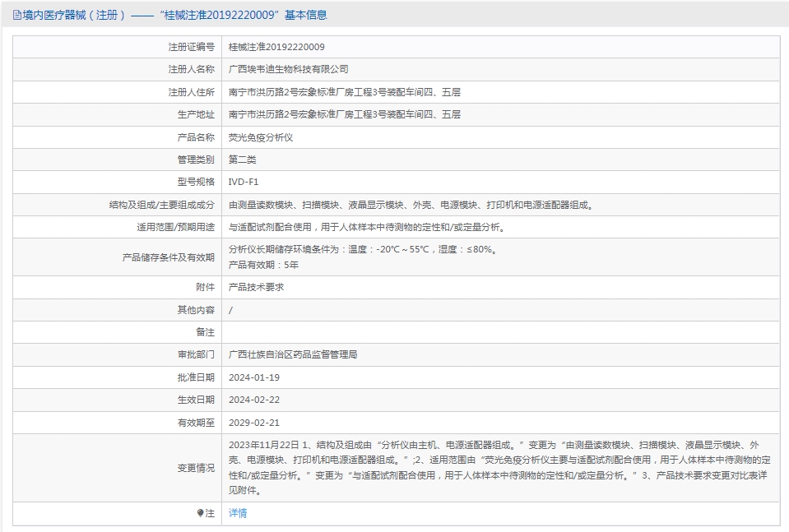
Task: Click management category value 第二类
Action: 242,160
